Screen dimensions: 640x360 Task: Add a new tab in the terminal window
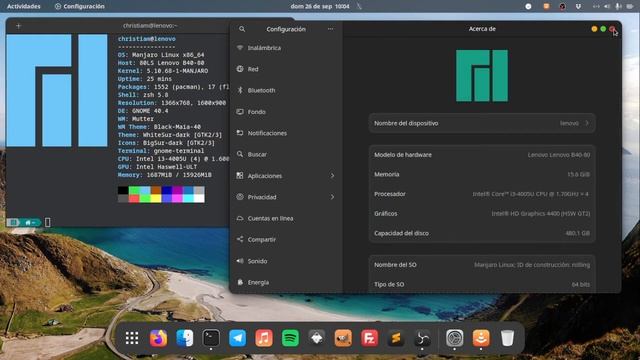[x=18, y=26]
